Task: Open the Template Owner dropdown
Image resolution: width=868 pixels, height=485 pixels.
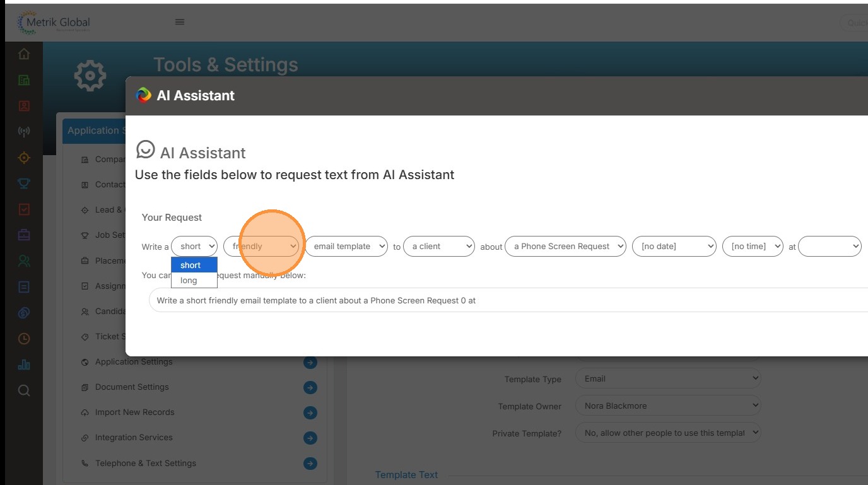Action: [x=667, y=406]
